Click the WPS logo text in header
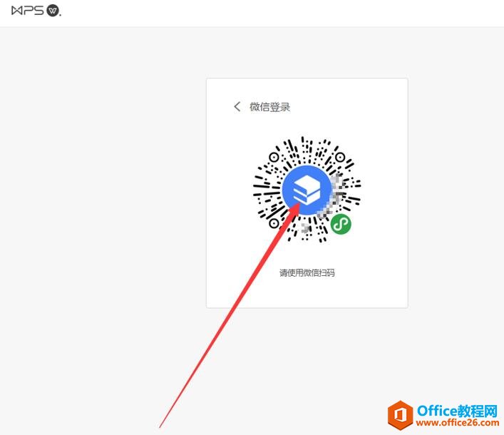Screen dimensions: 504x435 pos(27,11)
